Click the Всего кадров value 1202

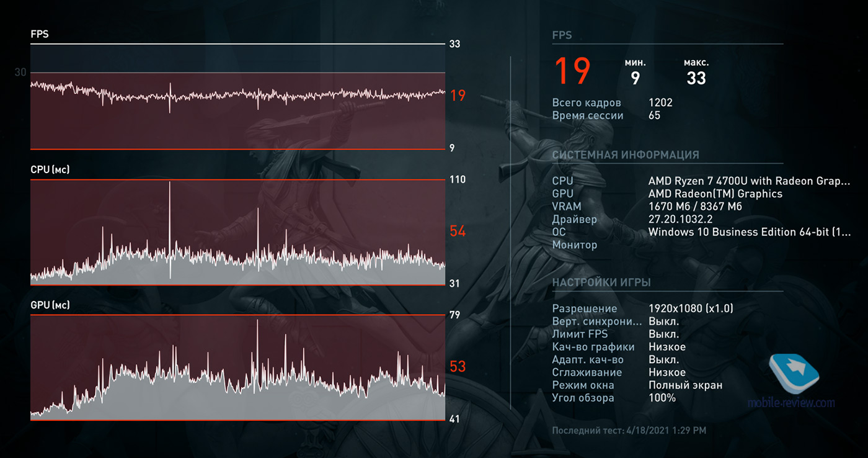pyautogui.click(x=660, y=103)
